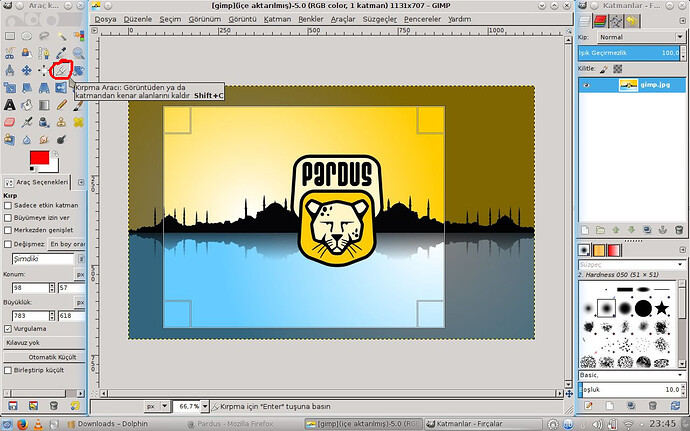Toggle 'Birleştirip küçült' checkbox
Screen dimensions: 690x431
coord(7,370)
